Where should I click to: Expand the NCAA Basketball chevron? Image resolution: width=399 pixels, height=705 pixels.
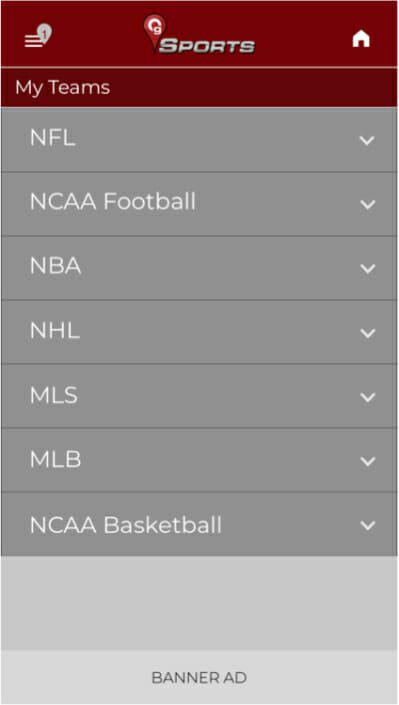coord(368,525)
